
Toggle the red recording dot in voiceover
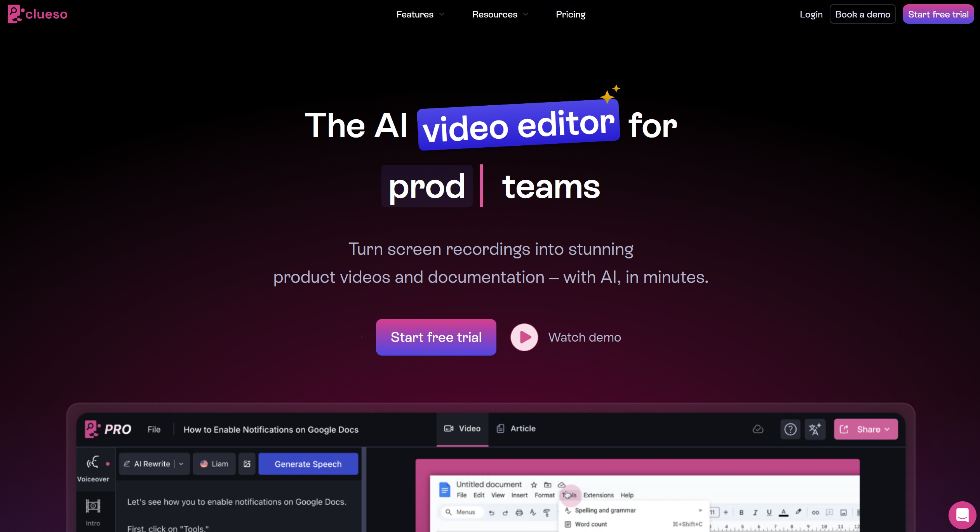point(107,463)
